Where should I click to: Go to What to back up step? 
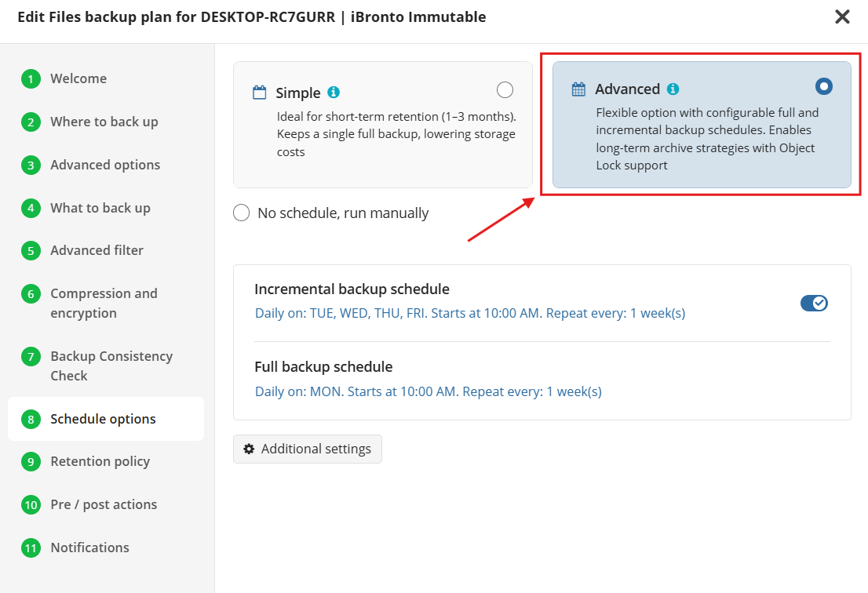[100, 208]
